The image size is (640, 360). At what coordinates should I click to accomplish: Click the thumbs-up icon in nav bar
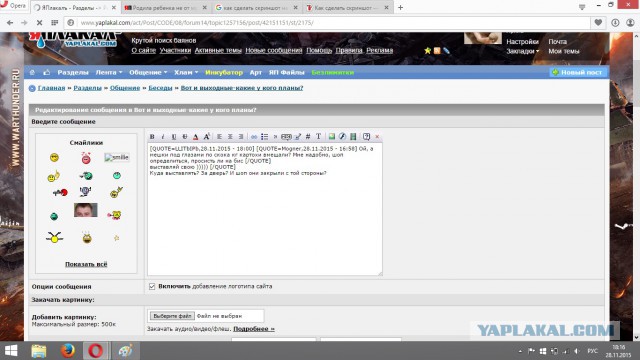(x=47, y=72)
